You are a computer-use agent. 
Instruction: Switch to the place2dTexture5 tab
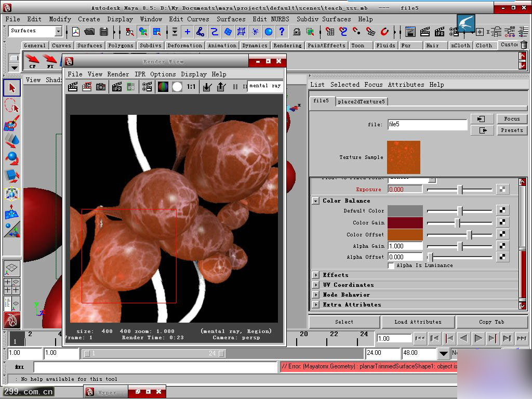(x=361, y=101)
